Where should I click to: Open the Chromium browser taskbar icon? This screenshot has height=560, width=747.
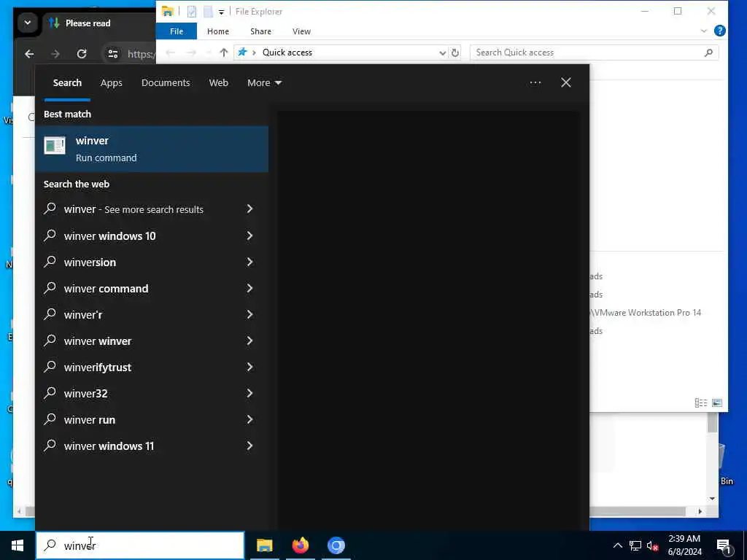tap(336, 545)
